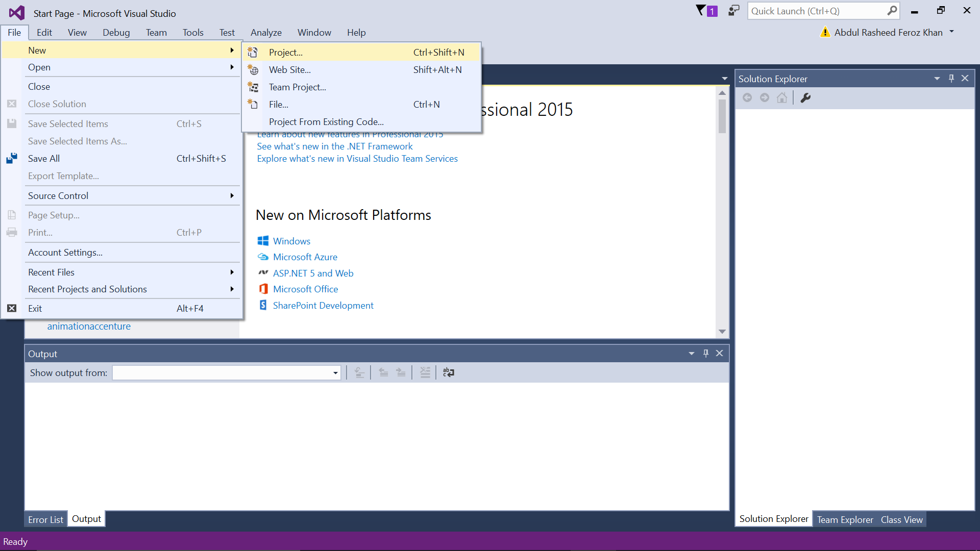
Task: Go to previous message in Output toolbar
Action: (383, 372)
